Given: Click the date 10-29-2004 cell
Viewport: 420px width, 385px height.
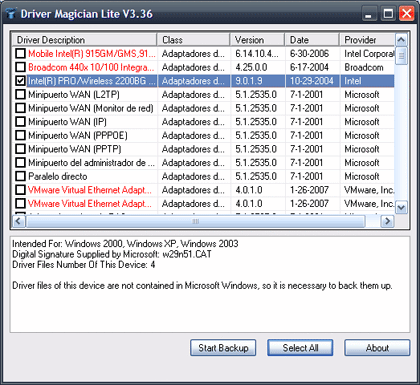Looking at the screenshot, I should point(312,81).
